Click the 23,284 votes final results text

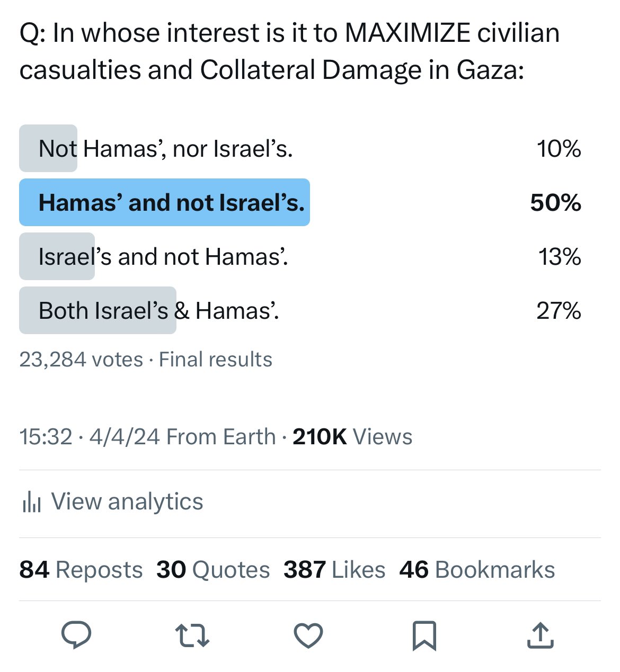146,360
